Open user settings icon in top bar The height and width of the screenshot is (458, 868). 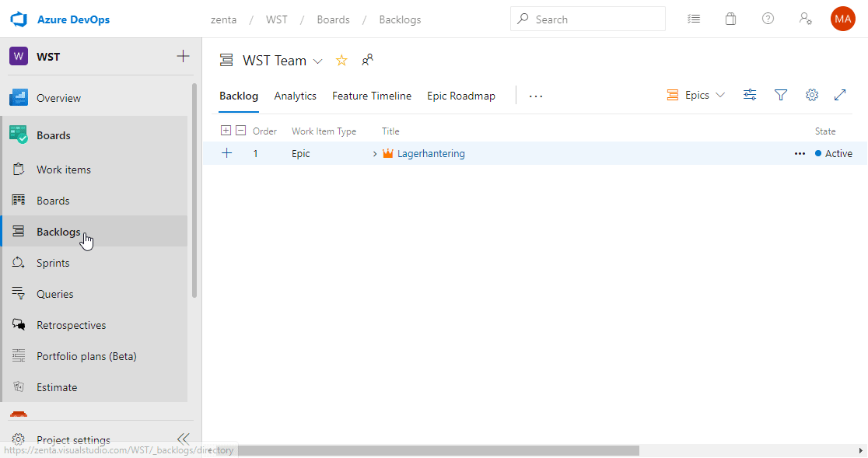tap(805, 19)
